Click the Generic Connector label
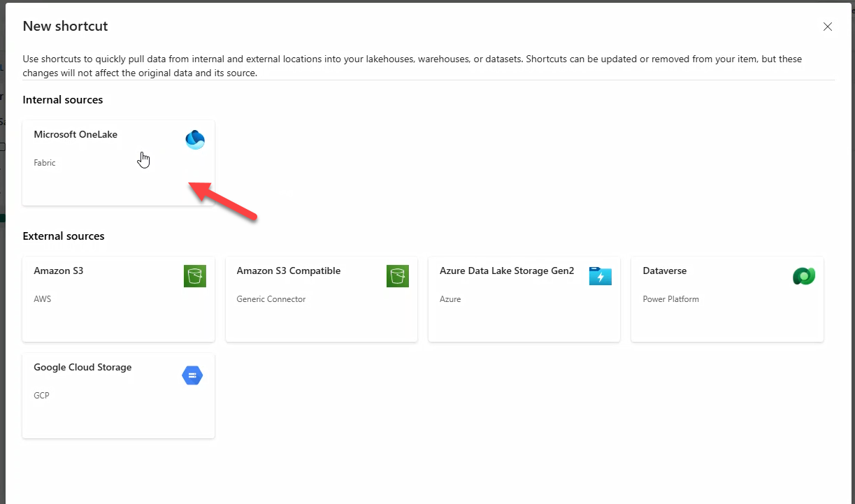Screen dimensions: 855x504 click(x=271, y=299)
